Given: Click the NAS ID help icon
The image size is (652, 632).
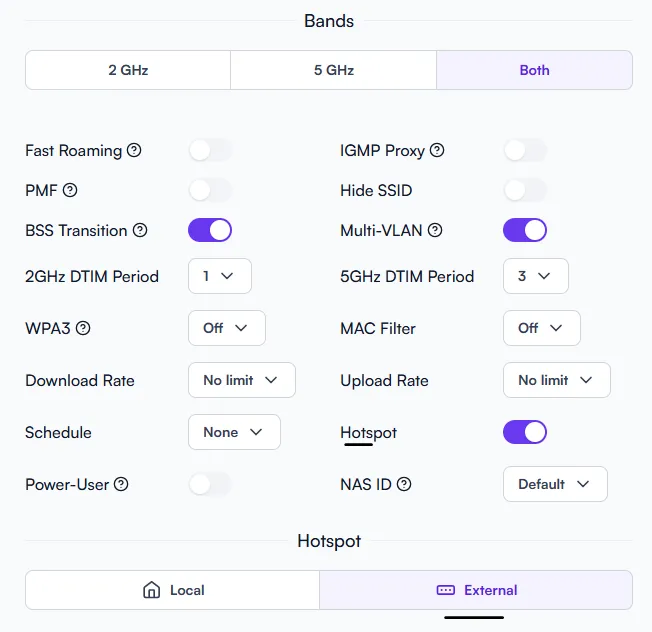Looking at the screenshot, I should coord(404,484).
